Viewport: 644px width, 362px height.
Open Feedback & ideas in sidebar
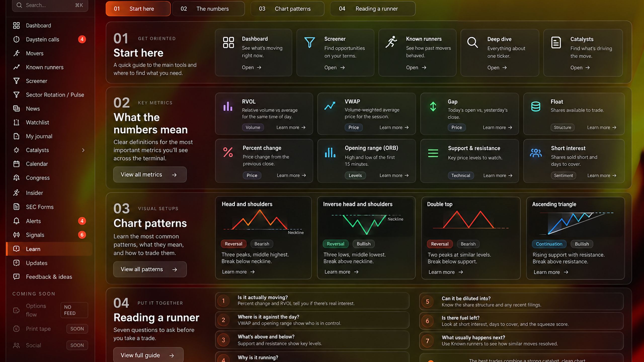(x=49, y=277)
